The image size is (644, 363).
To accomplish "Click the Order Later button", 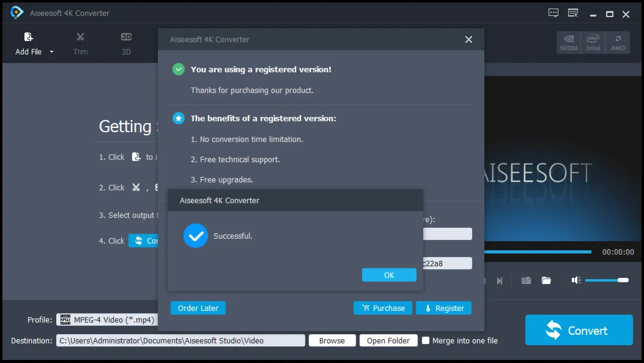I will 198,308.
